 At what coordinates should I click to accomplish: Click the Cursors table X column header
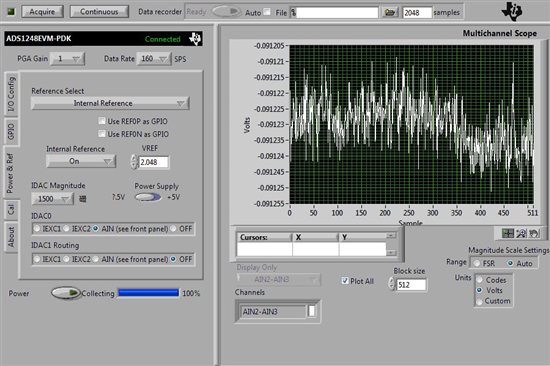tap(315, 237)
